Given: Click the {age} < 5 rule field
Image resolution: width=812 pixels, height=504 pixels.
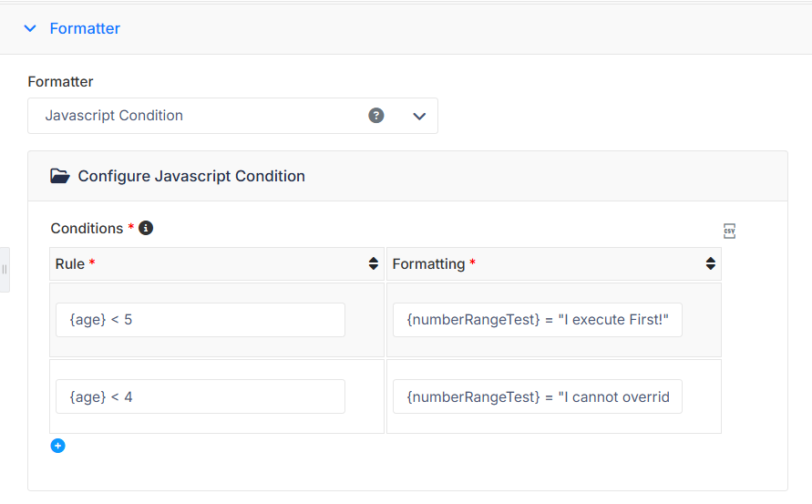Looking at the screenshot, I should tap(200, 320).
